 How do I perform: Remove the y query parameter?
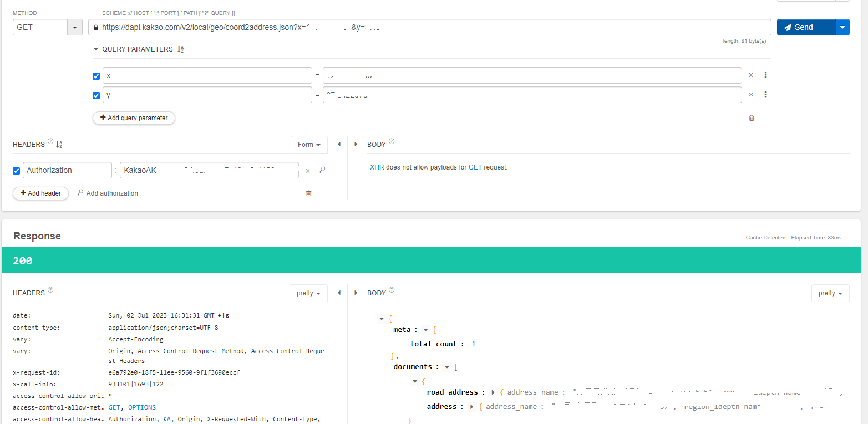[x=751, y=95]
